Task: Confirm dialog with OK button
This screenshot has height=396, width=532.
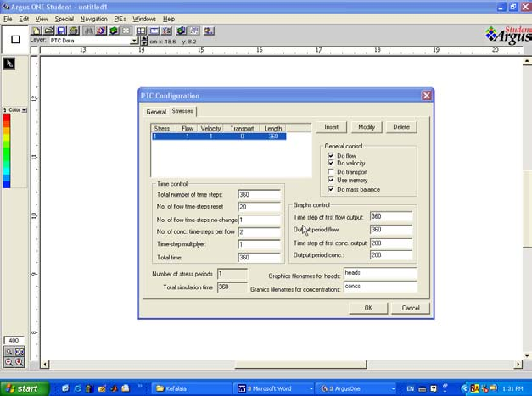Action: (x=368, y=308)
